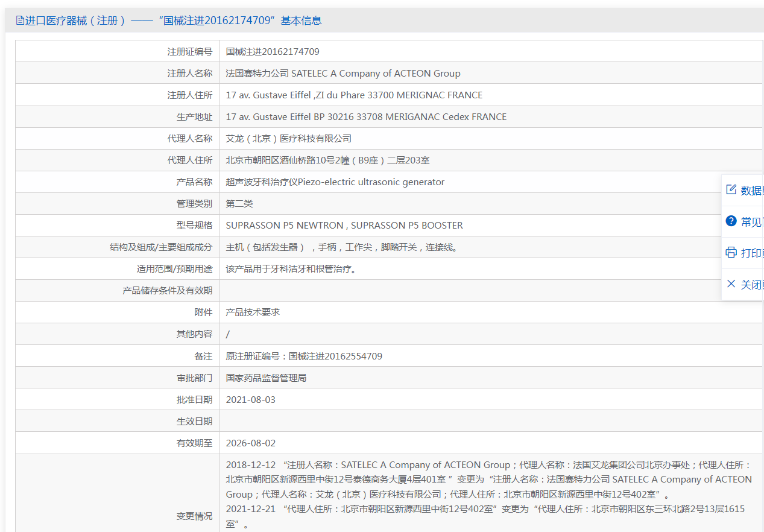
Task: Open attachment 产品技术要求
Action: (253, 312)
